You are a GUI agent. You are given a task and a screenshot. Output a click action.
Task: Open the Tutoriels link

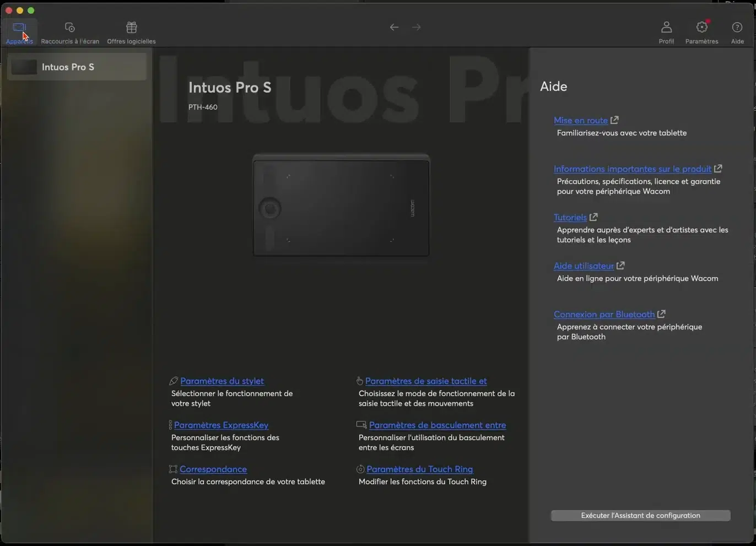[x=570, y=217]
